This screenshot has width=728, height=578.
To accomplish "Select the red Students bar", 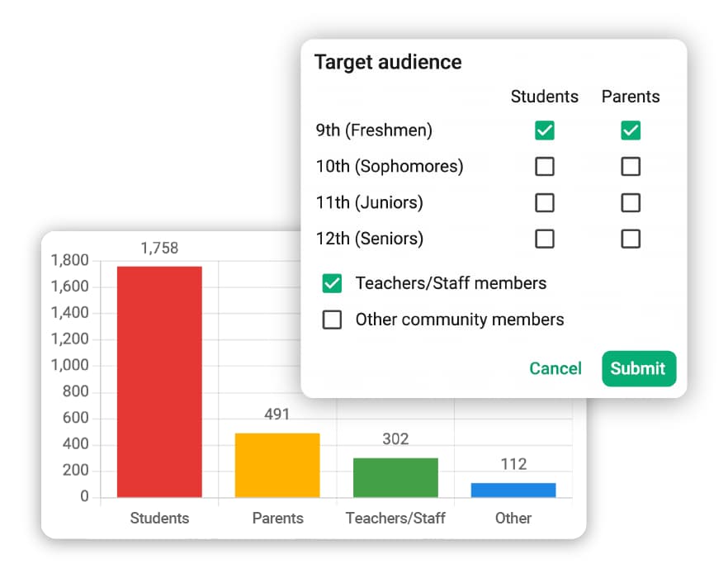I will click(x=159, y=382).
